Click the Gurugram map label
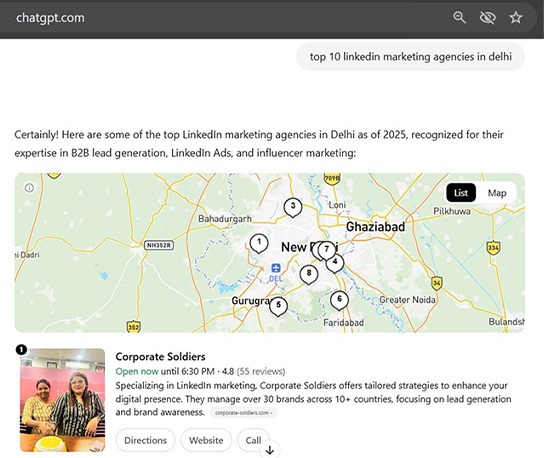This screenshot has height=458, width=544. tap(250, 300)
